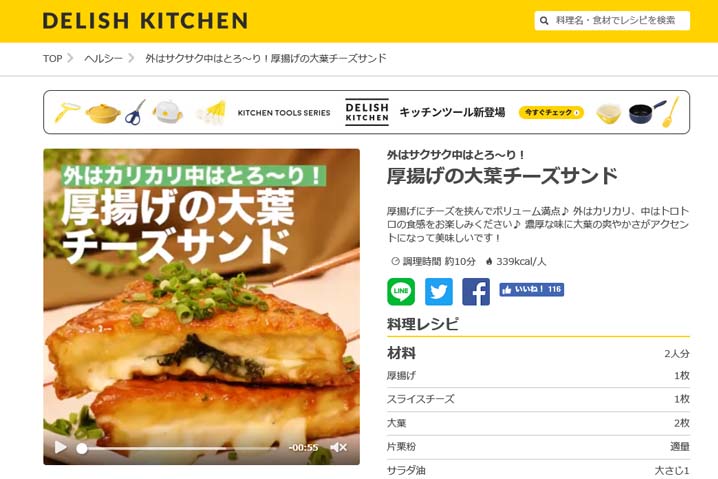Click the recipe search input field
The height and width of the screenshot is (479, 718).
(x=612, y=21)
